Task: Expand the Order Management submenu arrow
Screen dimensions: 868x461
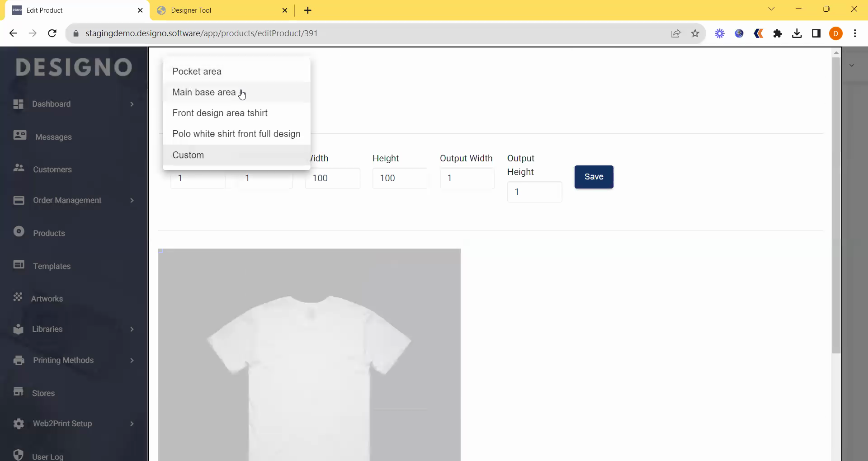Action: coord(132,200)
